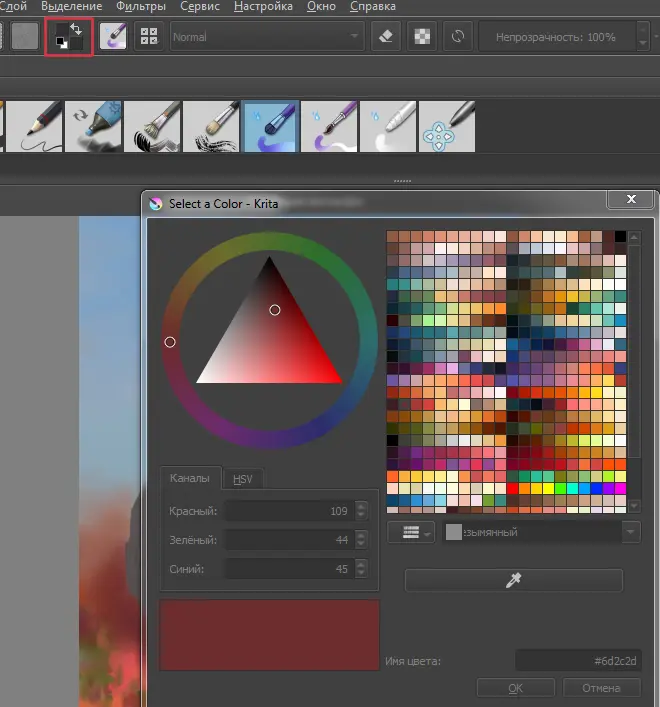Click the fill pattern gray swatch in toolbar
The width and height of the screenshot is (660, 707).
(24, 37)
